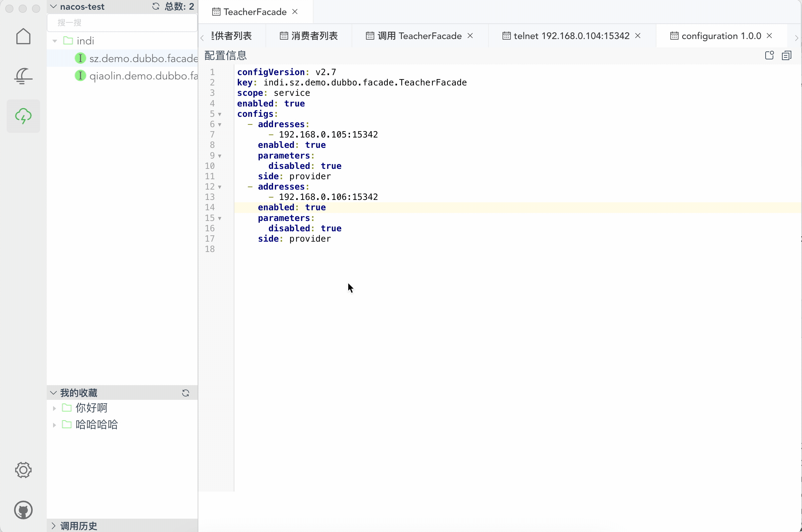This screenshot has width=802, height=532.
Task: Expand the 你好啊 favorites folder
Action: pyautogui.click(x=54, y=408)
